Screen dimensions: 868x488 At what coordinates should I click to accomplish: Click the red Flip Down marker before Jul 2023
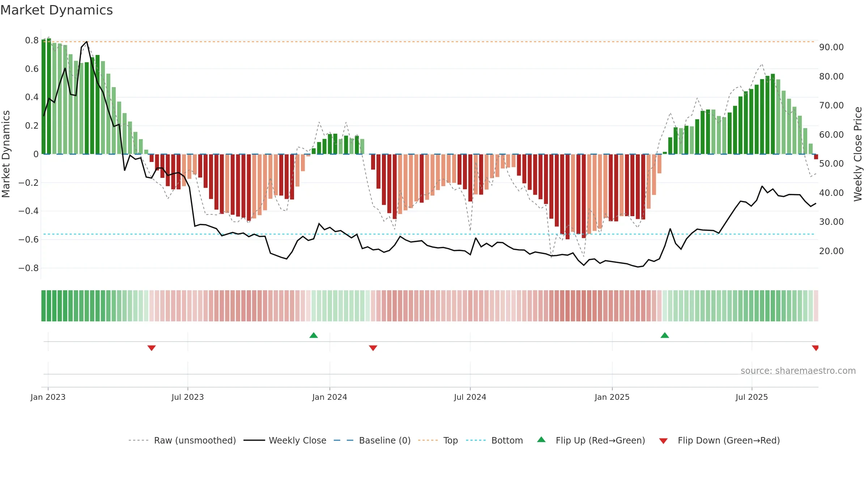(152, 348)
